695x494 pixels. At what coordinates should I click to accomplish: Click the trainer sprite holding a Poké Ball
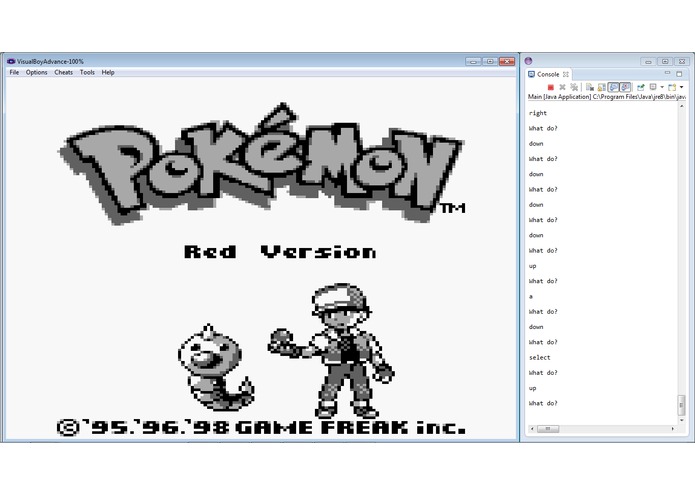click(331, 350)
